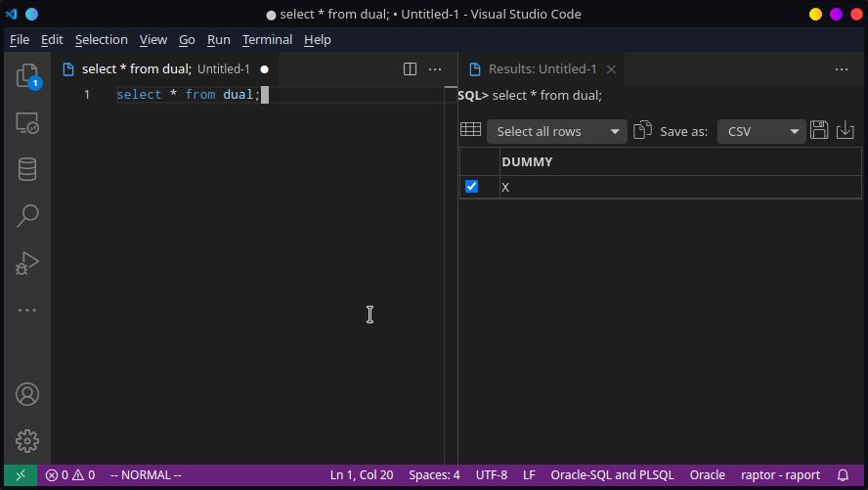Open the Manage gear settings
868x490 pixels.
pos(27,441)
